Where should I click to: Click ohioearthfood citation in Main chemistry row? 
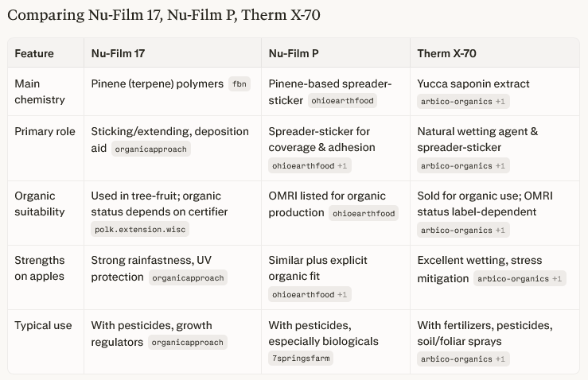click(343, 101)
